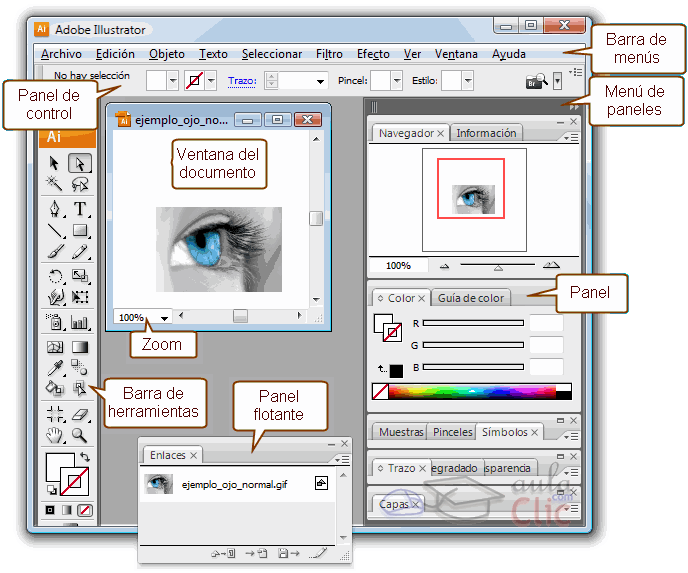
Task: Pick the Column Graph tool
Action: click(80, 323)
